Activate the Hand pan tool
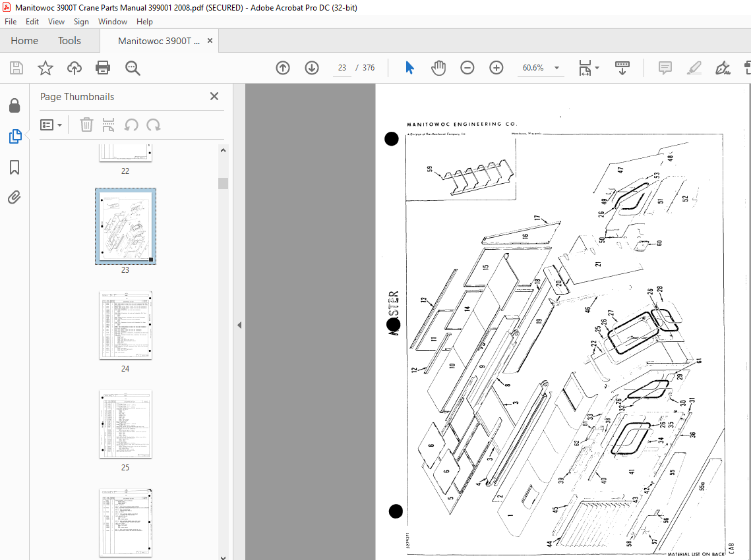Screen dimensions: 751x560 438,68
